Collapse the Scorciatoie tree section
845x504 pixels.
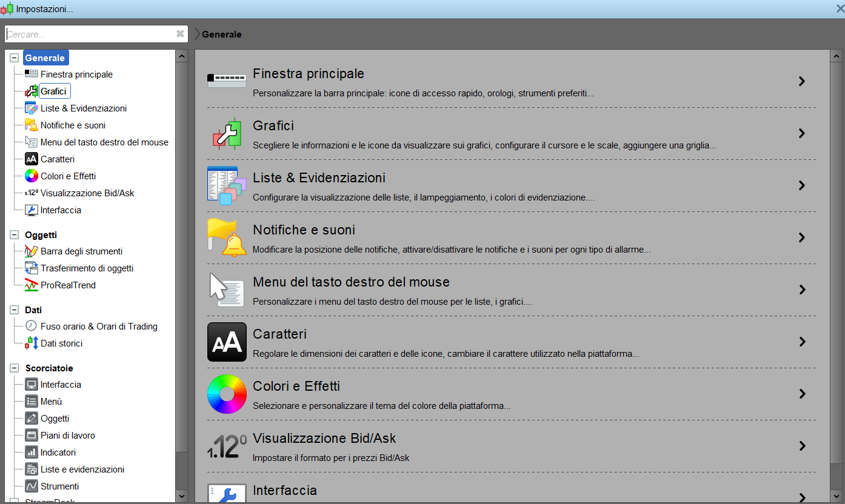coord(15,368)
